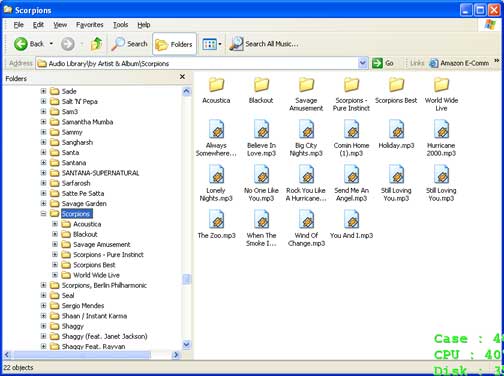Select Lonely Nights.mp3 file

tap(216, 183)
